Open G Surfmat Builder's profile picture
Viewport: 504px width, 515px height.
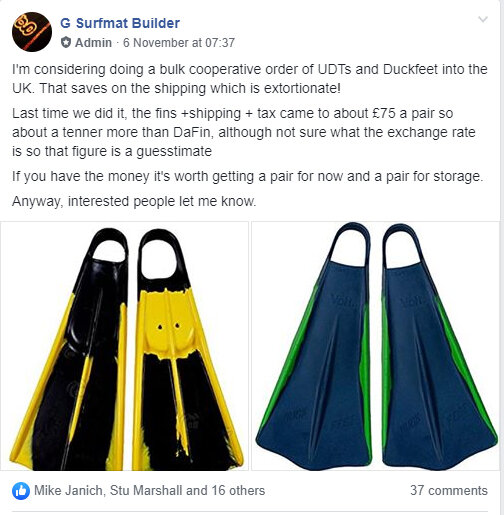click(x=32, y=32)
